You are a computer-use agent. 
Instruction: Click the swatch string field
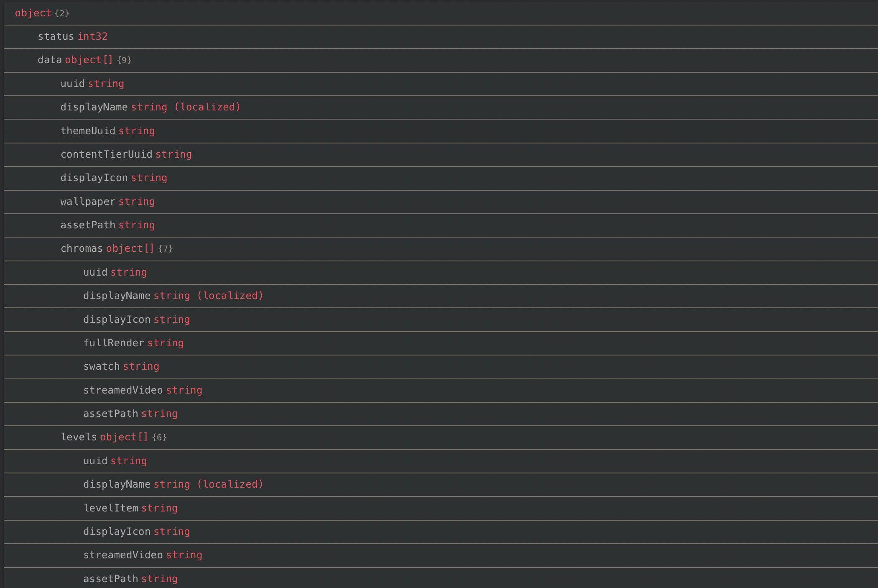tap(101, 367)
